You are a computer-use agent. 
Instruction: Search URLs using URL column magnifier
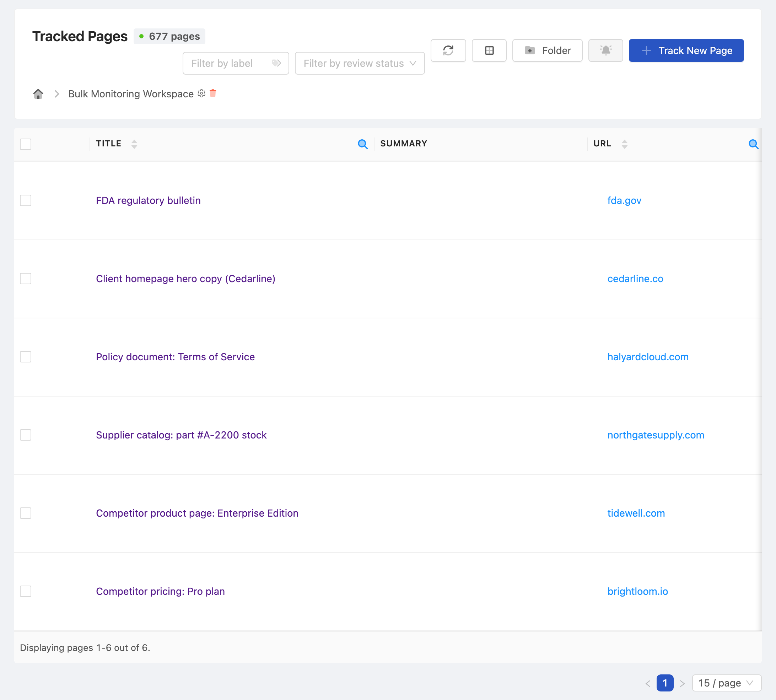coord(753,144)
